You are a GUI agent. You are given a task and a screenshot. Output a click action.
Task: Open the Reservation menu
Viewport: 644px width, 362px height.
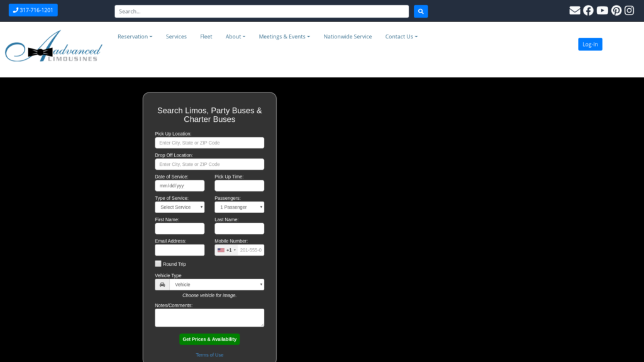click(x=135, y=36)
